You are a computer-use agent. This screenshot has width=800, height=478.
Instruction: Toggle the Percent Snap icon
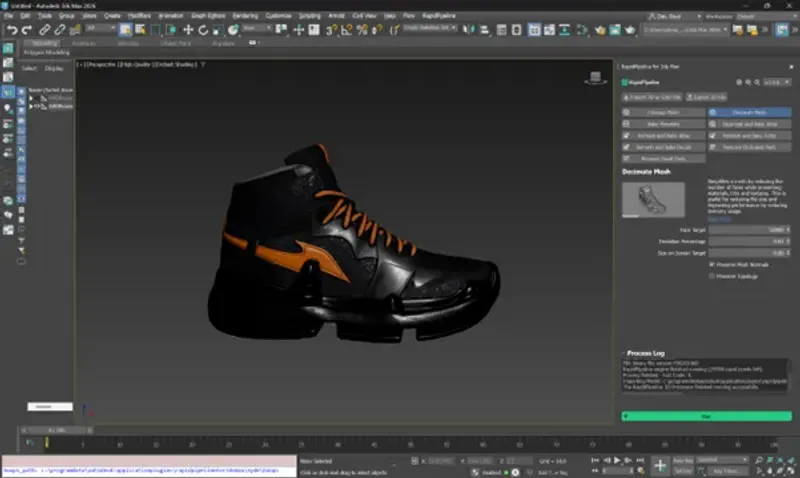click(362, 30)
